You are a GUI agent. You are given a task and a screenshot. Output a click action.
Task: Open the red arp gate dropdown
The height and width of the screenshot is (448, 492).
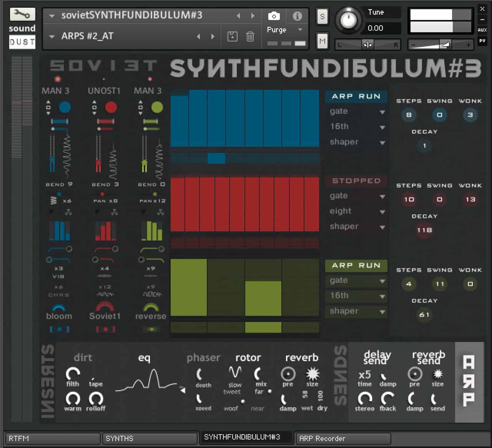pyautogui.click(x=356, y=196)
